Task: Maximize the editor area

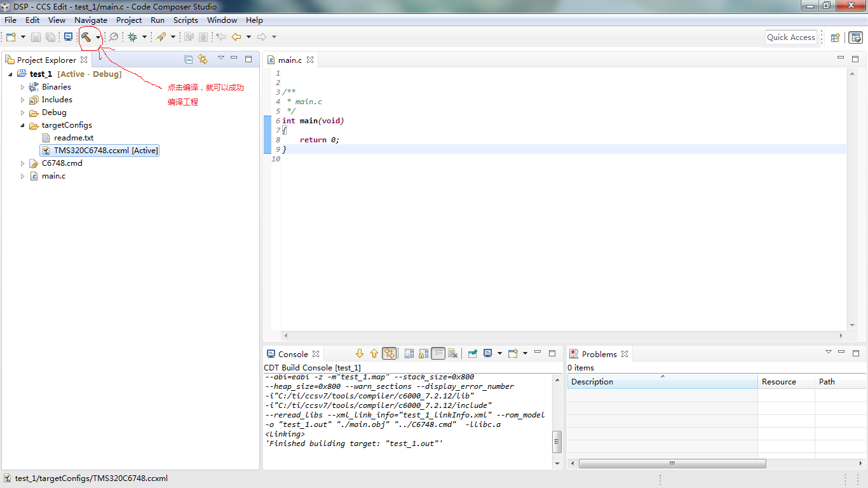Action: [x=855, y=59]
